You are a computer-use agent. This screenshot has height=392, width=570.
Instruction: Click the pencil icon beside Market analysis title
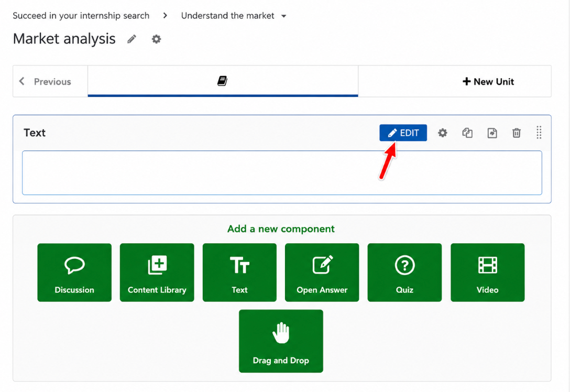point(131,39)
